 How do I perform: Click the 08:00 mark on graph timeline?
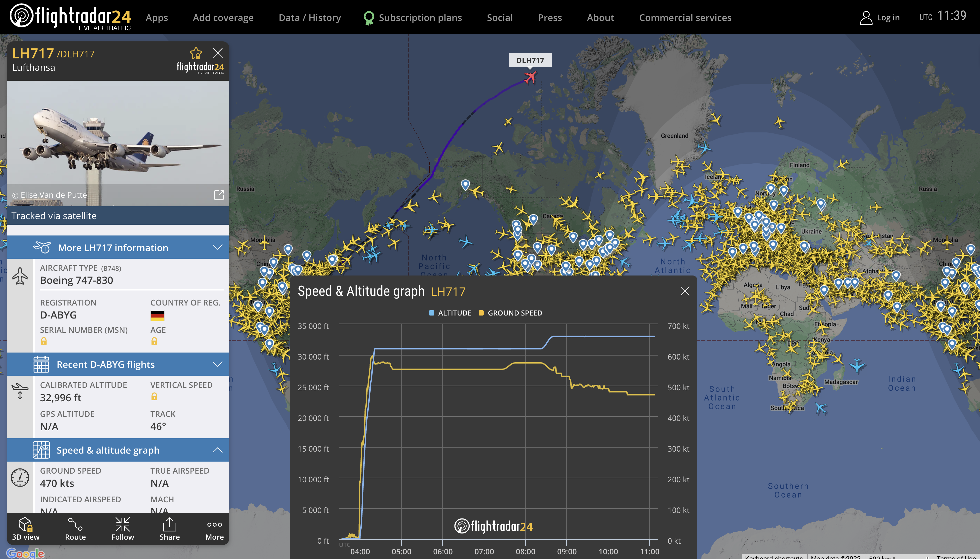[x=525, y=551]
